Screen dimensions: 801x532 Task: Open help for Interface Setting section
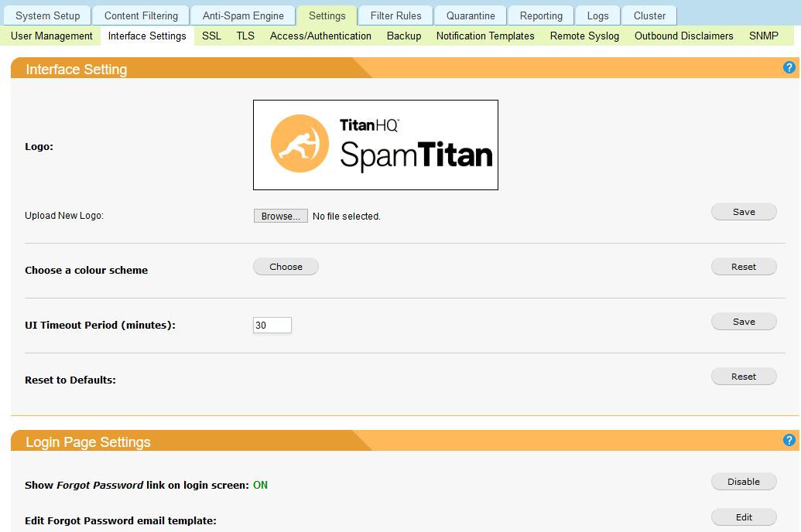pos(789,67)
